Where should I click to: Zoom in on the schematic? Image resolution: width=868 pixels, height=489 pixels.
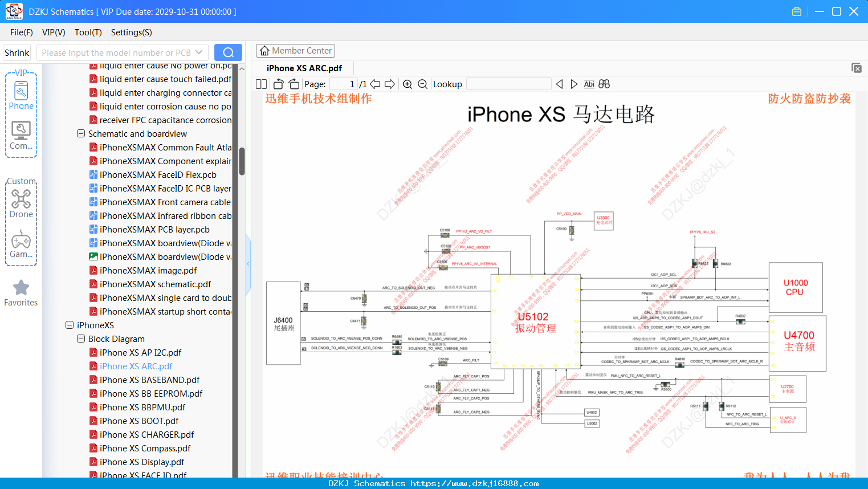[x=407, y=84]
